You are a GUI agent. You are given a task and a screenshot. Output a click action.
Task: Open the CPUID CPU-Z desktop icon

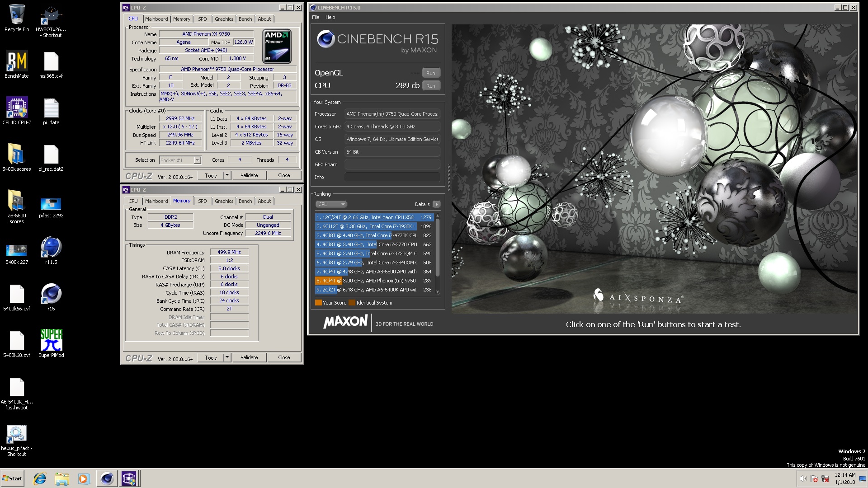[17, 111]
